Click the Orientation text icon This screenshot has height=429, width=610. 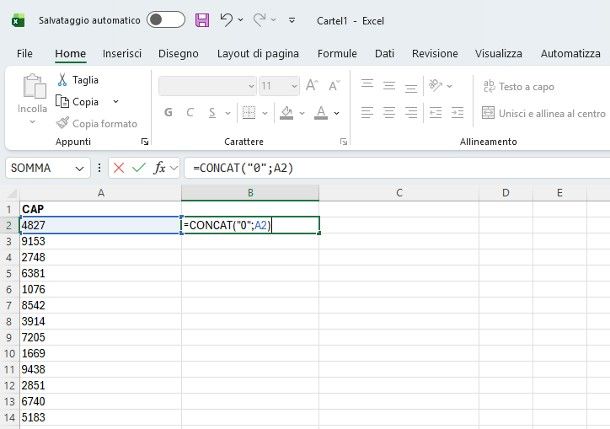[x=435, y=85]
